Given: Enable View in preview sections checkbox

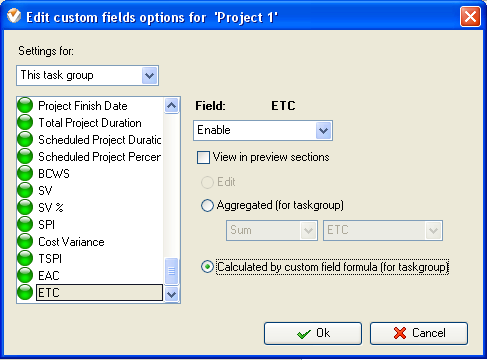Looking at the screenshot, I should (203, 157).
